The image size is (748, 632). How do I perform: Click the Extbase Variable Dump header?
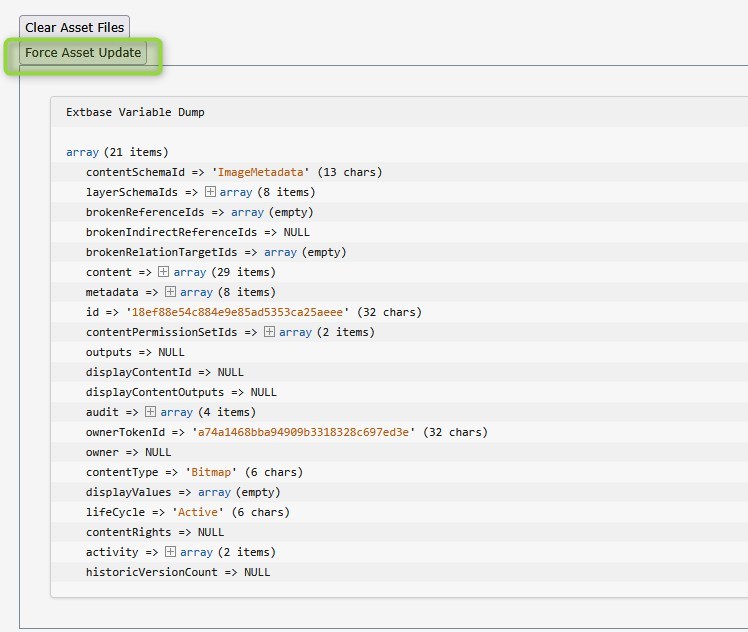tap(135, 112)
